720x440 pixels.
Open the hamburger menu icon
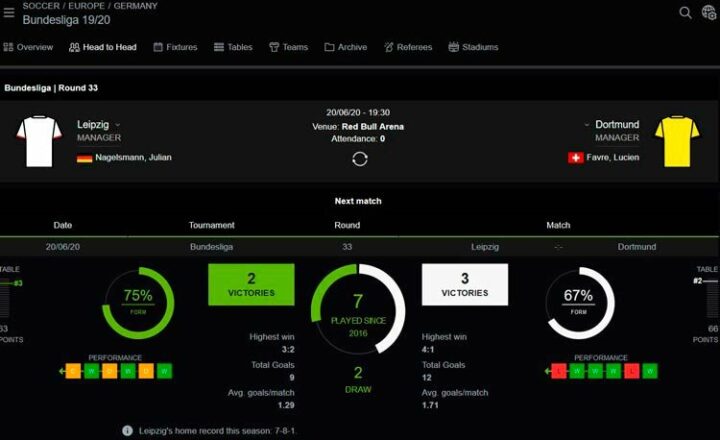point(9,12)
